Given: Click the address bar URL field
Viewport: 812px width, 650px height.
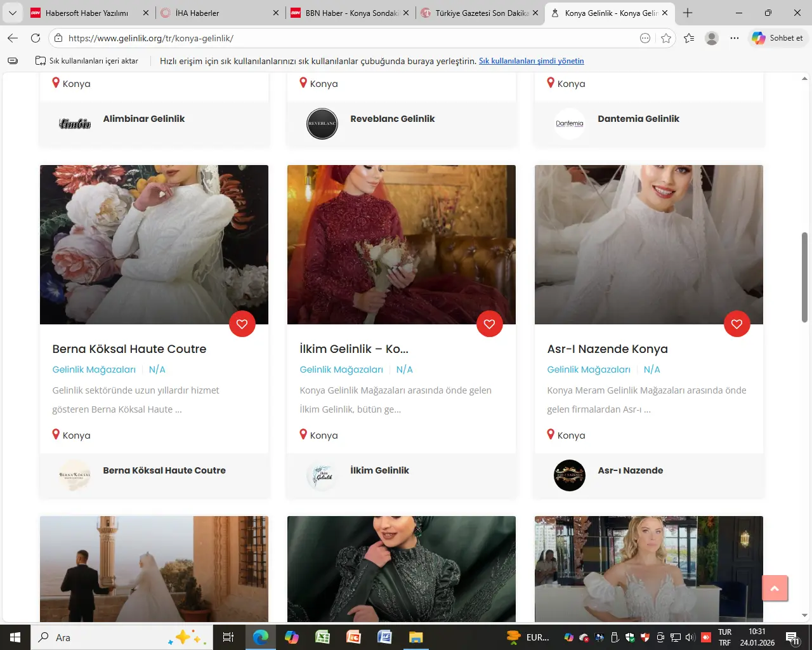Looking at the screenshot, I should click(x=349, y=38).
